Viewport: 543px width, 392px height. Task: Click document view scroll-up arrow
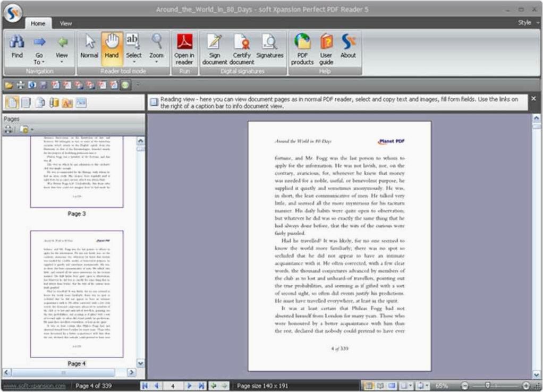pos(537,118)
